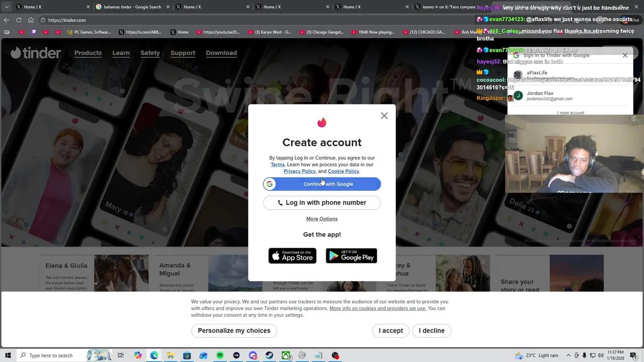This screenshot has height=362, width=644.
Task: Open the Elena & Giulia story card
Action: pyautogui.click(x=95, y=274)
